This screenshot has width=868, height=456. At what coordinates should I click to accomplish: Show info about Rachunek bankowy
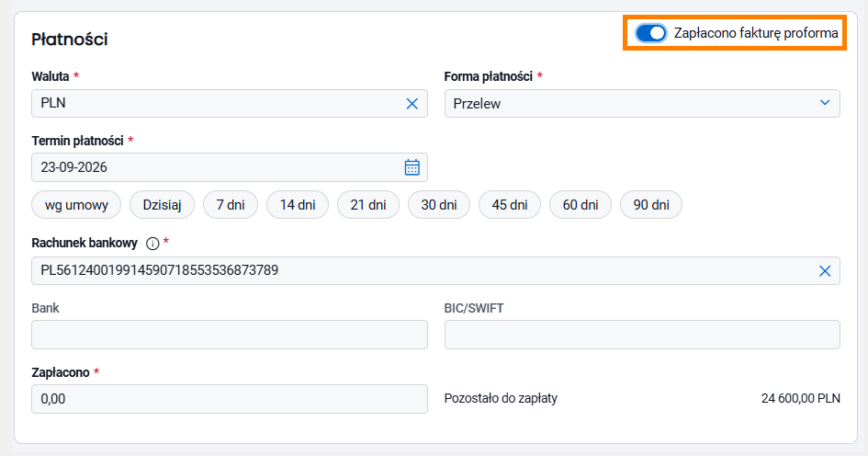pyautogui.click(x=152, y=244)
